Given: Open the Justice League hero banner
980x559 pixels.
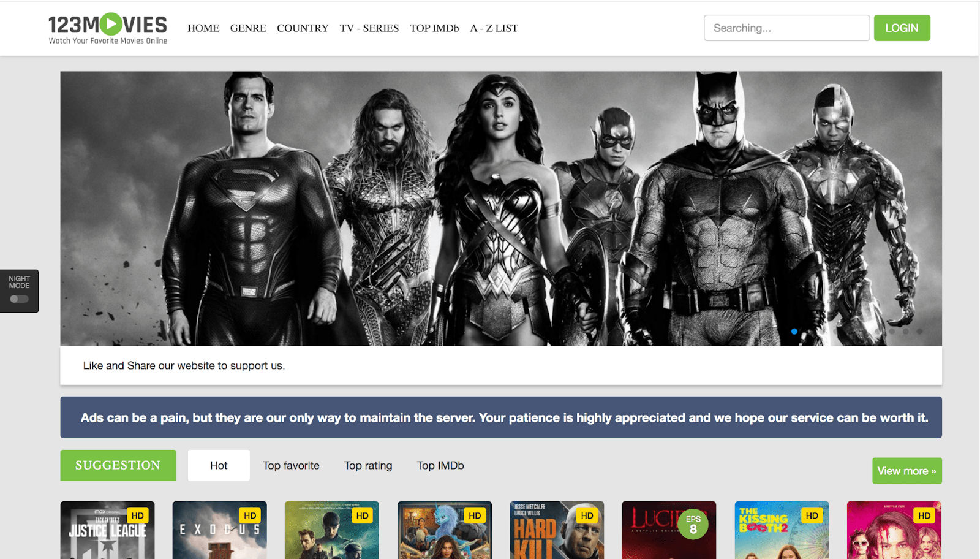Looking at the screenshot, I should 501,208.
